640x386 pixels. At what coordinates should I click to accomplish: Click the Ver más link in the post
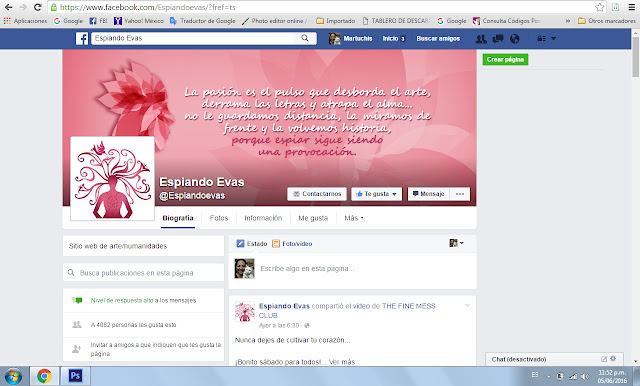[342, 362]
